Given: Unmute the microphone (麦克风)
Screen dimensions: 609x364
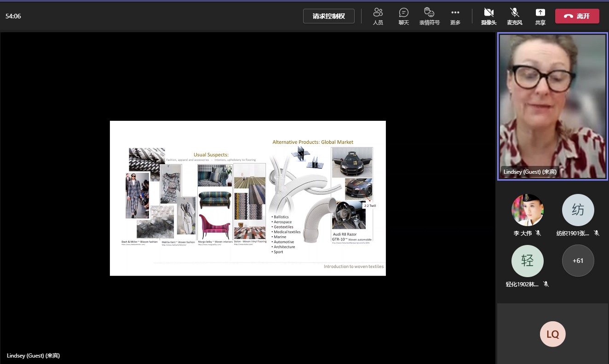Looking at the screenshot, I should tap(514, 16).
